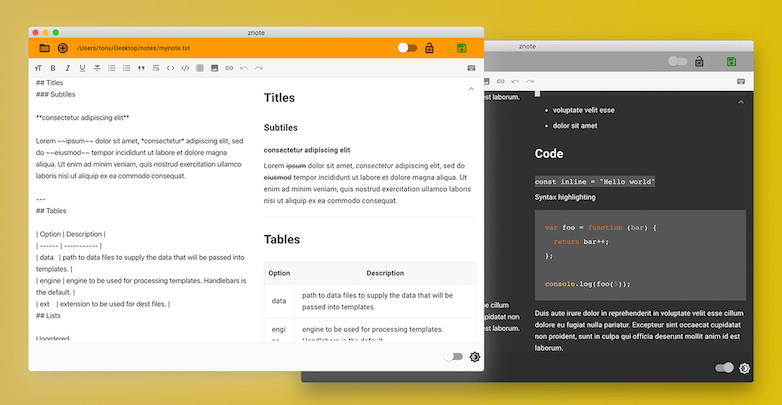This screenshot has width=782, height=405.
Task: Click the Subtiles heading in preview
Action: (x=280, y=128)
